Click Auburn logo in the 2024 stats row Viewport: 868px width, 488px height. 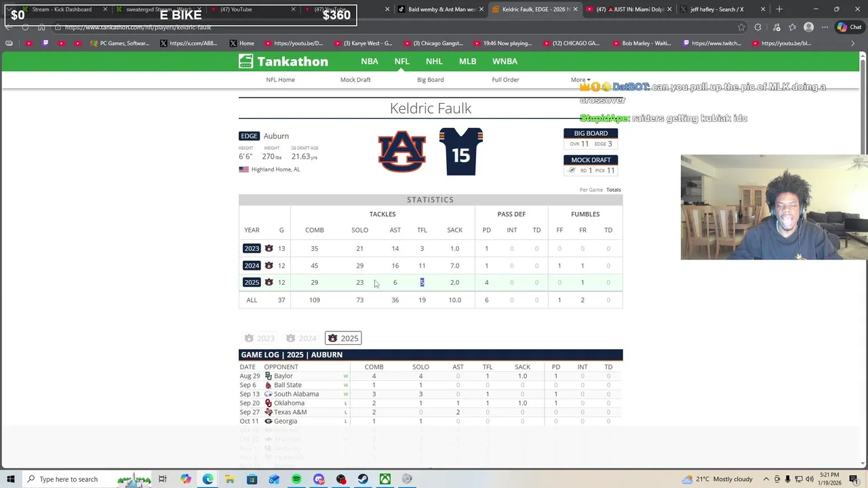tap(269, 265)
